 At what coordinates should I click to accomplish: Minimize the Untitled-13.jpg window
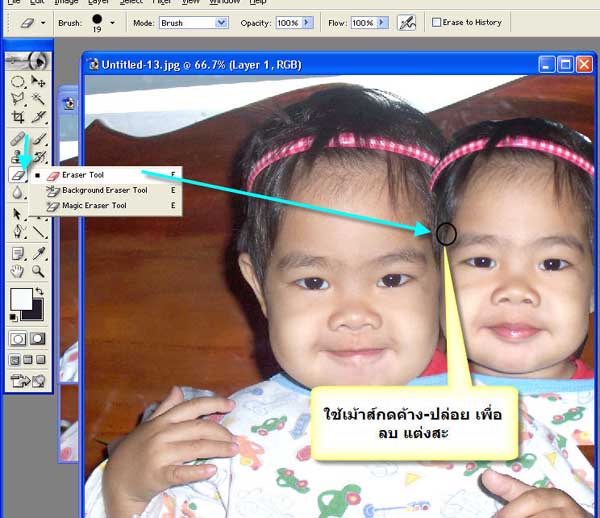pos(546,64)
